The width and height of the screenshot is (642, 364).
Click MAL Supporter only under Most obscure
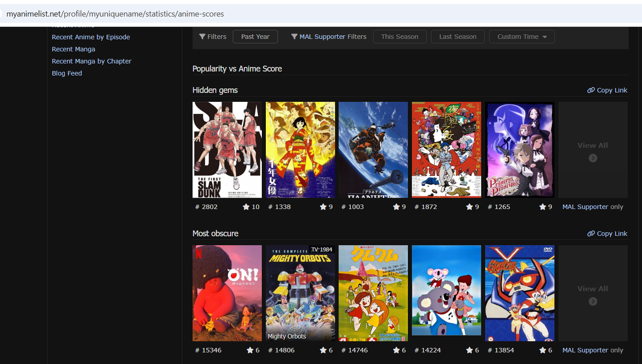(x=593, y=350)
